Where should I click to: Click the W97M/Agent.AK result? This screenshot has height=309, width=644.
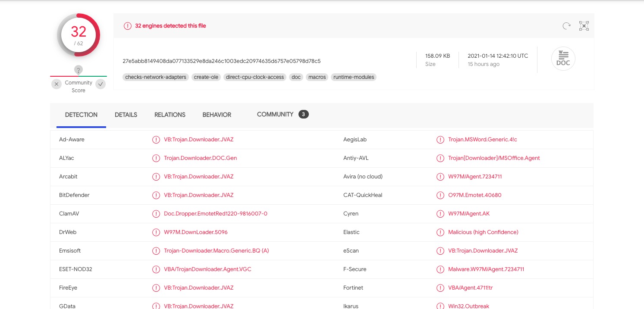tap(469, 214)
